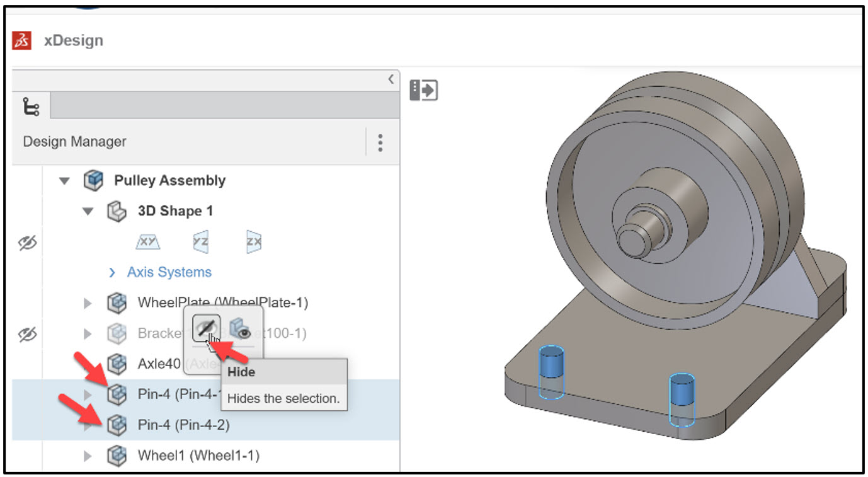868x477 pixels.
Task: Select the ZX plane icon
Action: tap(252, 241)
